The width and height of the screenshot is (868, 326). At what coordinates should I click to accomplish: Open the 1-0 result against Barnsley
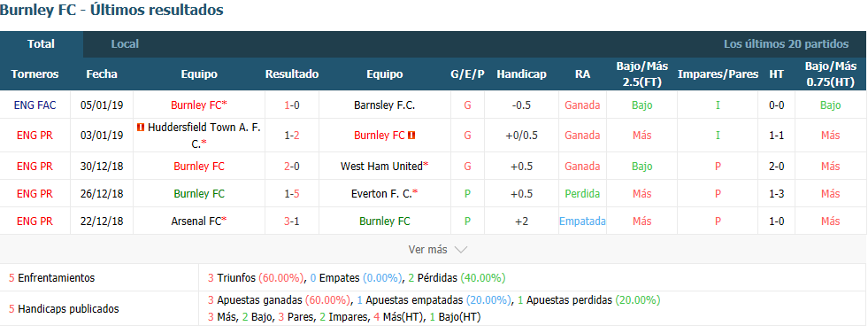292,105
